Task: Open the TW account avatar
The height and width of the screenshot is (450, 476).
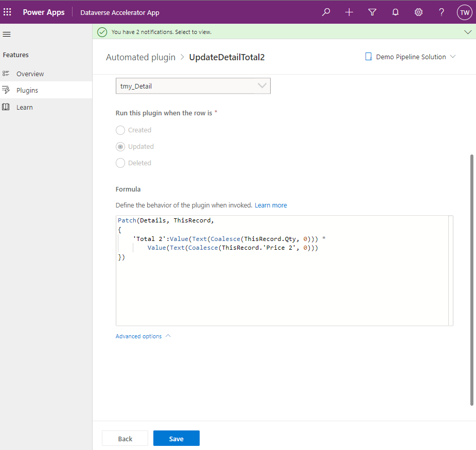Action: [465, 12]
